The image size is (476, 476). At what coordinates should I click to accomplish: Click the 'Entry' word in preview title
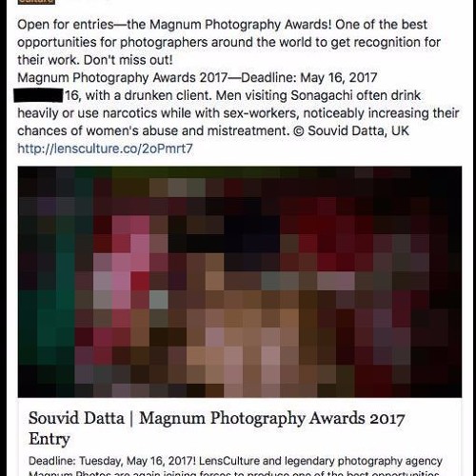pyautogui.click(x=50, y=439)
